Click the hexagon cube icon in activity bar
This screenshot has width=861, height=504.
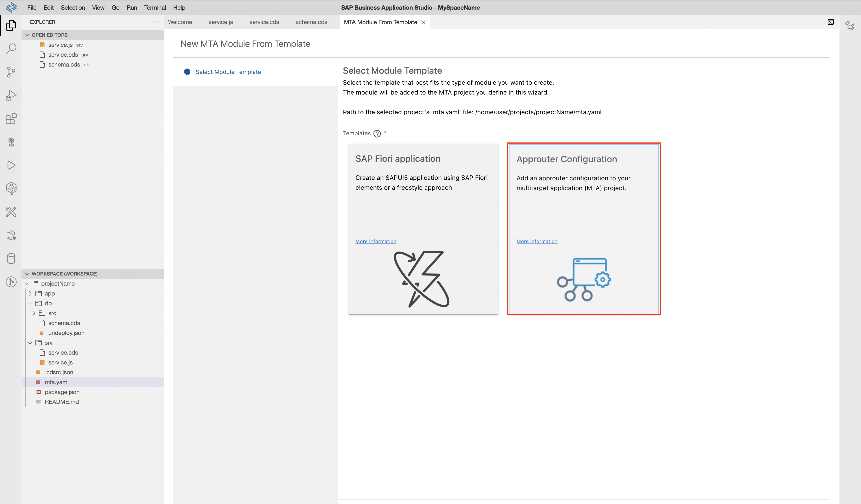click(11, 188)
